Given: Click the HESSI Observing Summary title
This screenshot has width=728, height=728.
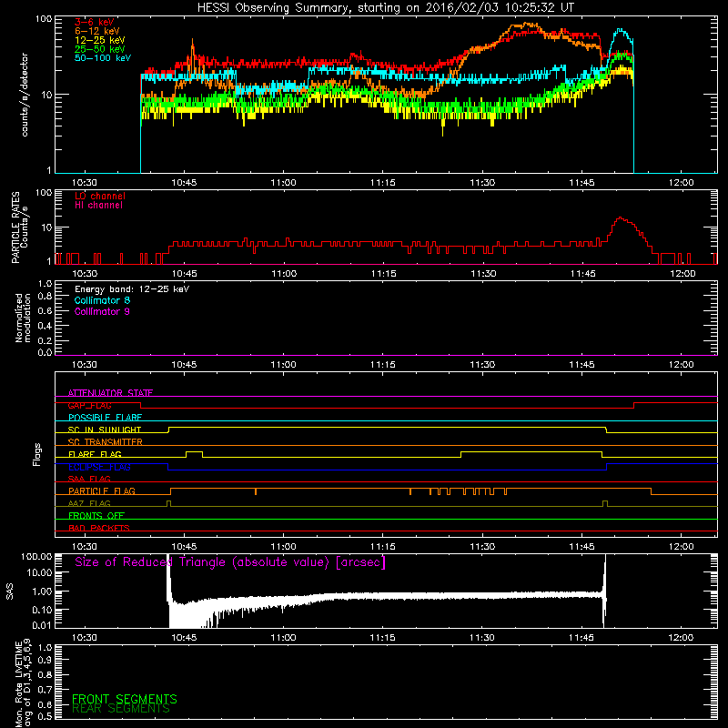Looking at the screenshot, I should [x=385, y=8].
